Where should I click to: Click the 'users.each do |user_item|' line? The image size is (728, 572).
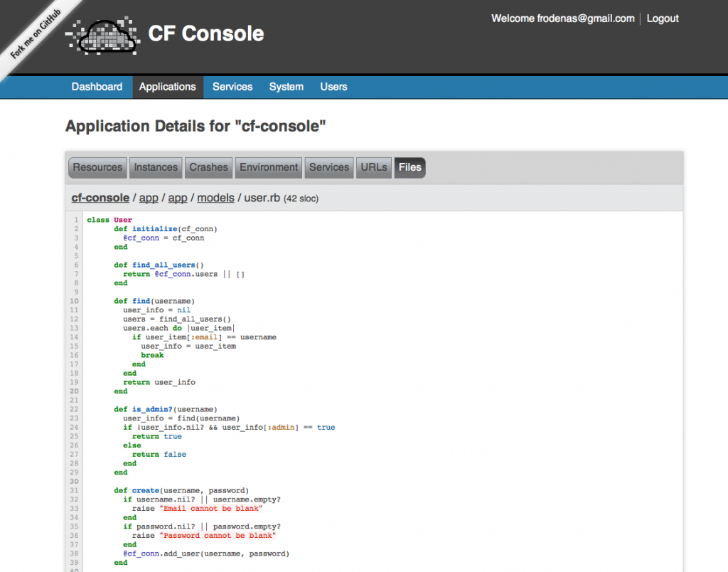(179, 328)
